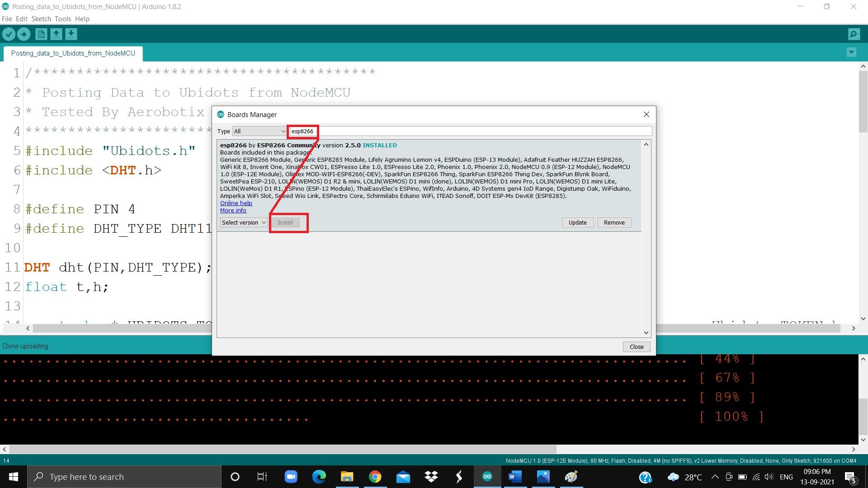Open the Edit menu
868x488 pixels.
22,19
